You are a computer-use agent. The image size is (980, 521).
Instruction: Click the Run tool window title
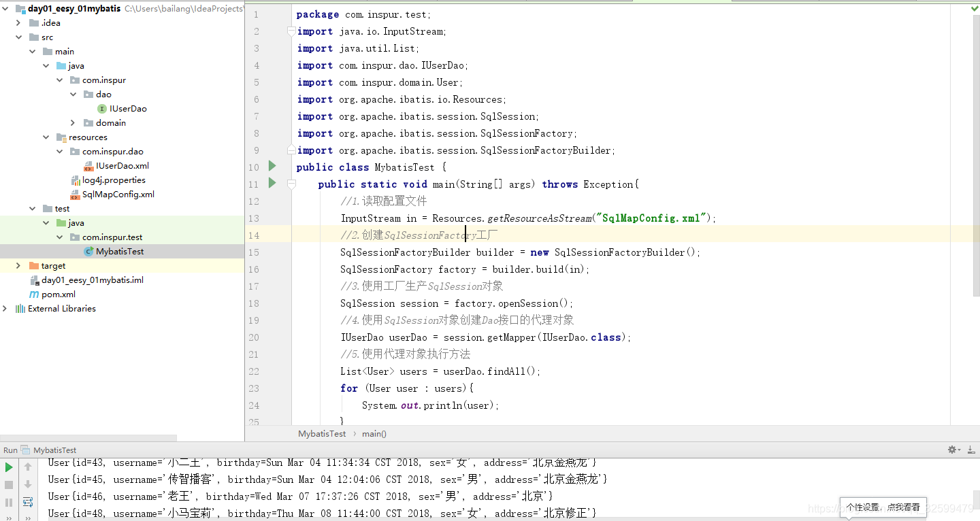[x=10, y=450]
